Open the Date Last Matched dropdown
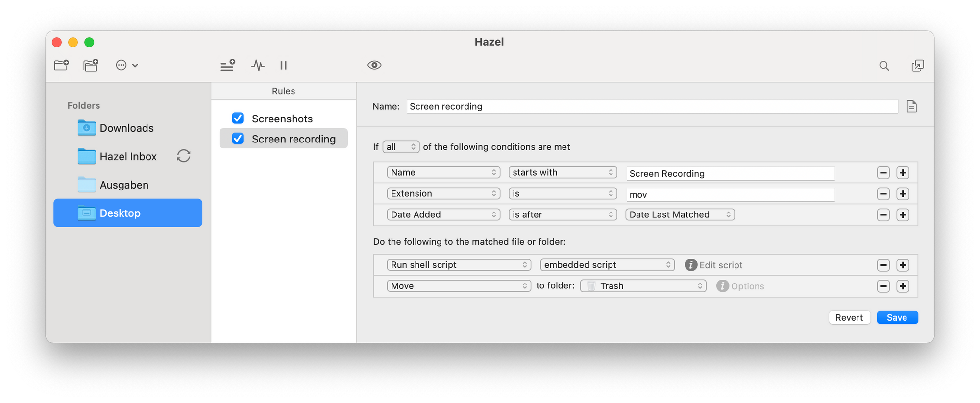This screenshot has width=980, height=403. [x=680, y=214]
